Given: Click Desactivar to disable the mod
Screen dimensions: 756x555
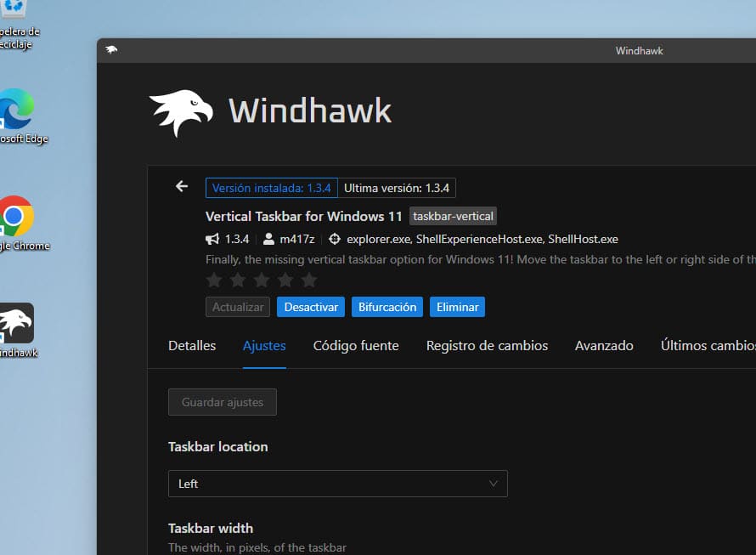Looking at the screenshot, I should click(x=311, y=307).
